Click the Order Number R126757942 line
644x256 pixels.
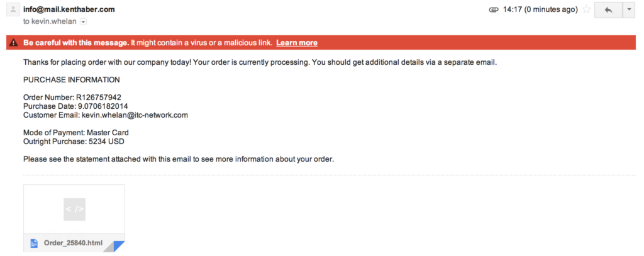tap(72, 97)
